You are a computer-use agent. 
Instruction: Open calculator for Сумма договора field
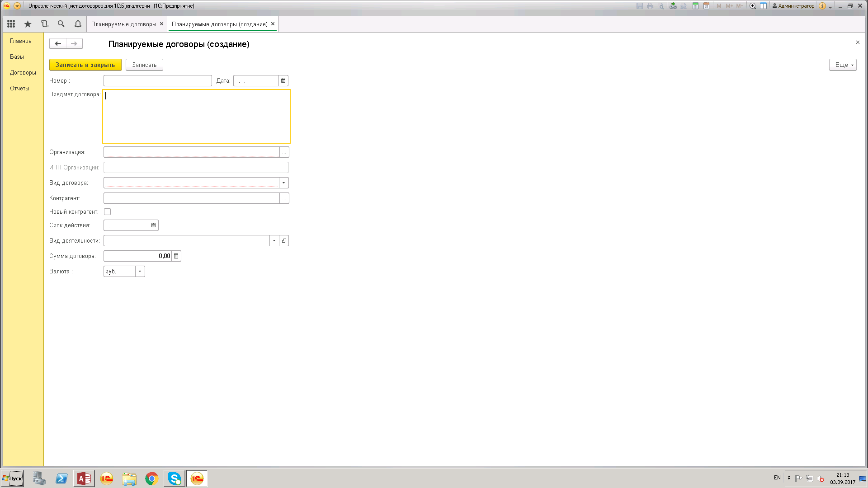click(x=176, y=256)
